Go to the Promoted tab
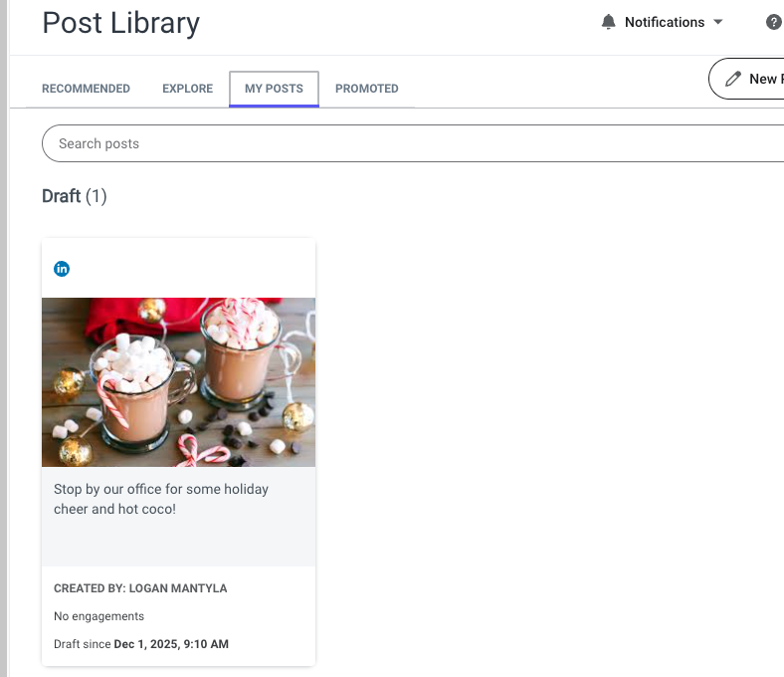This screenshot has width=784, height=677. 367,89
